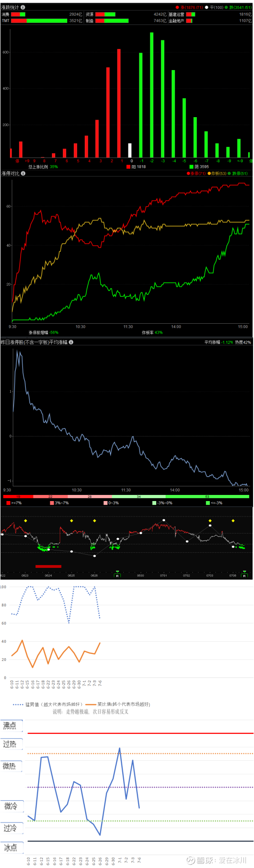Click the white 平(100) legend dot
The width and height of the screenshot is (254, 868).
tap(206, 8)
